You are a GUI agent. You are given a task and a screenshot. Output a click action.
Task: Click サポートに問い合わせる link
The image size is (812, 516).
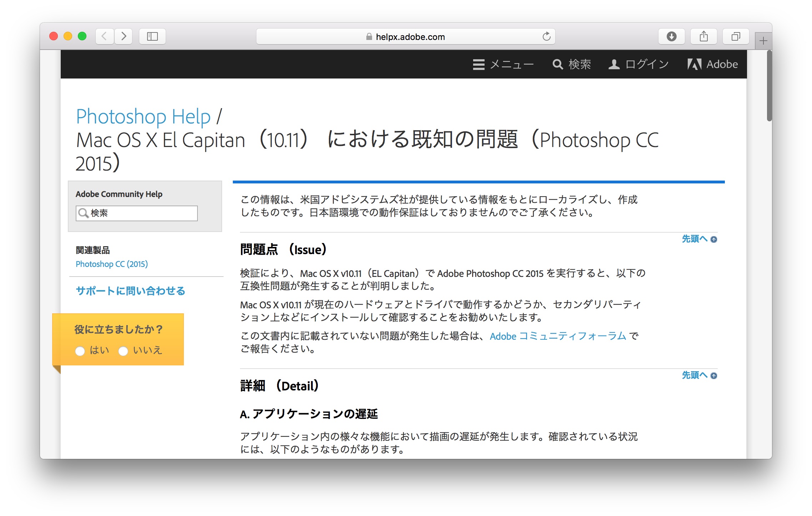(130, 291)
